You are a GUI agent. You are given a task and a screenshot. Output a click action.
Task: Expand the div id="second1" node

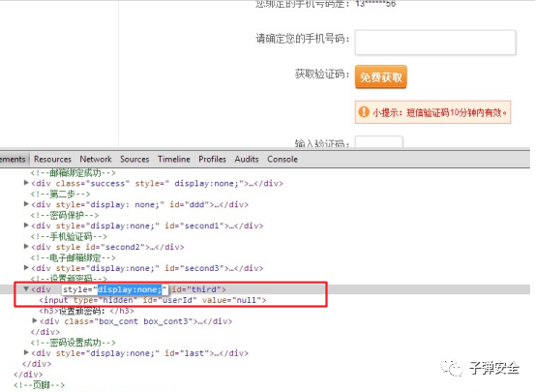[x=26, y=226]
